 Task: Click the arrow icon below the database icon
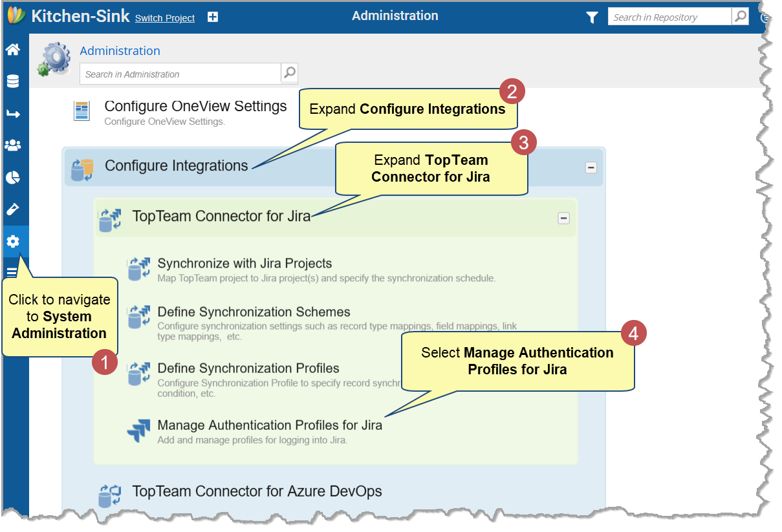coord(12,114)
